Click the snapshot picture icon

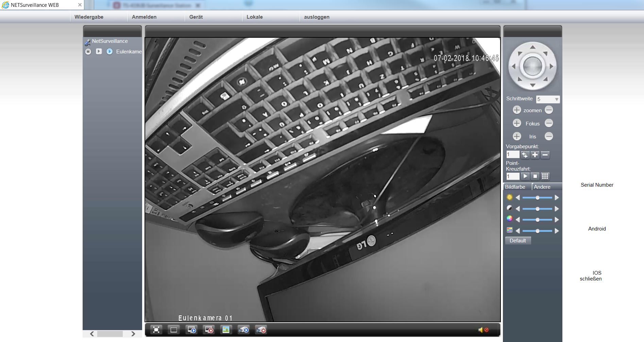pyautogui.click(x=226, y=330)
